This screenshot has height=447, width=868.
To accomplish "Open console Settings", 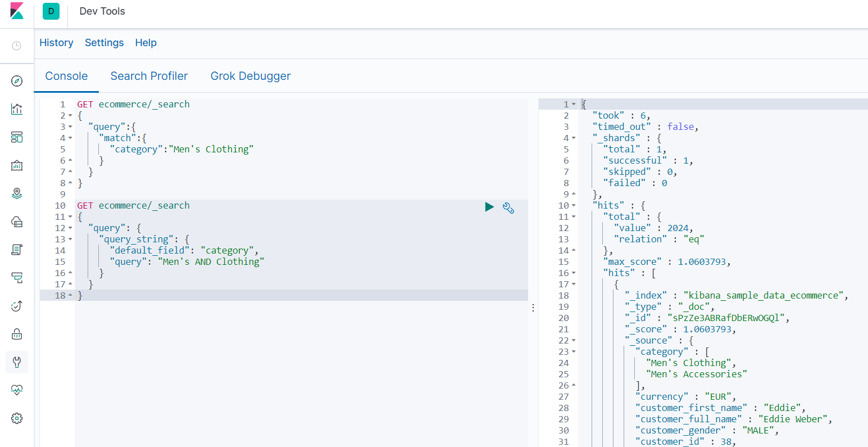I will coord(104,43).
